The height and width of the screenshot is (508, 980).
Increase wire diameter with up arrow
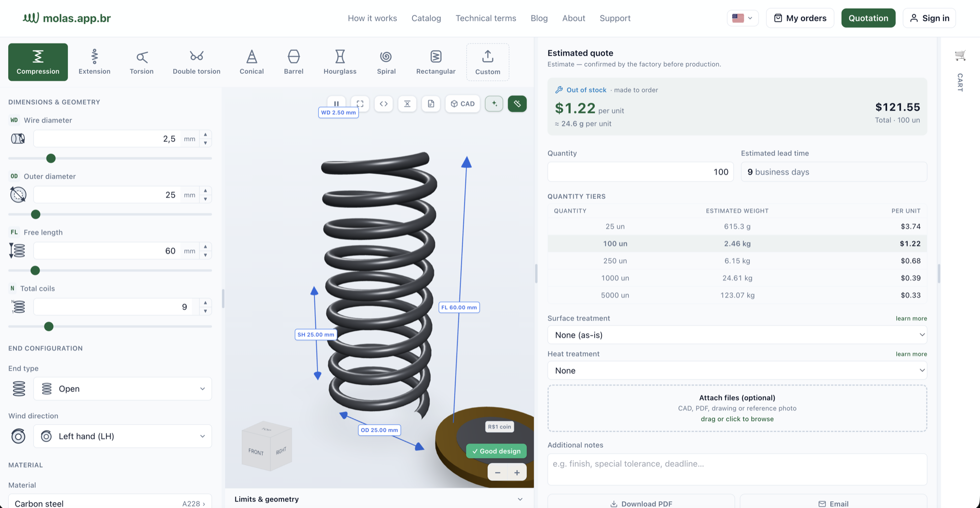coord(205,135)
